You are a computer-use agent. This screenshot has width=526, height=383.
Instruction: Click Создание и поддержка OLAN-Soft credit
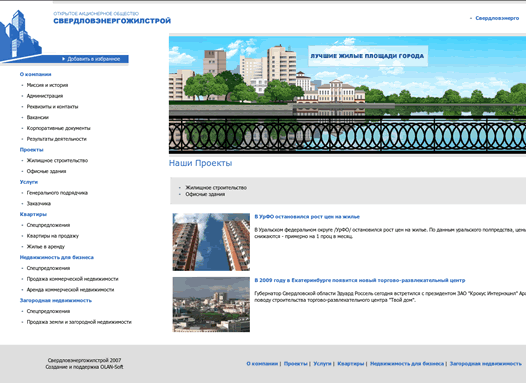pos(84,367)
